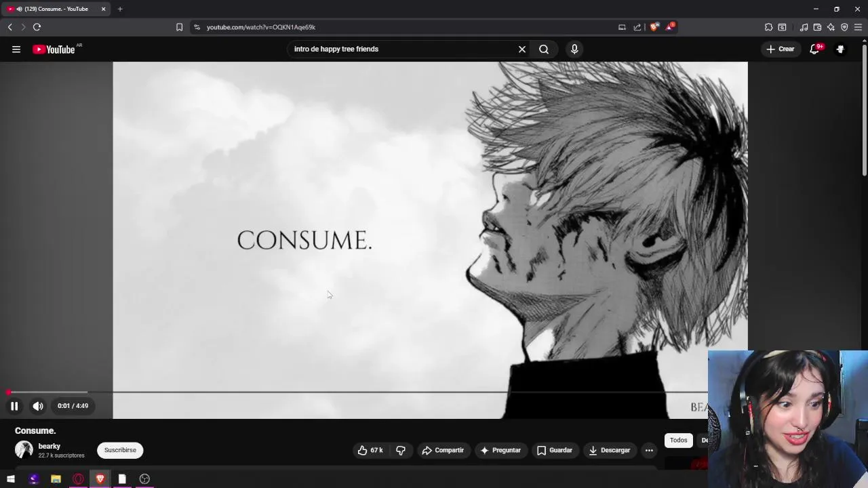Close the Consume. - YouTube tab
The image size is (868, 488).
(x=103, y=9)
